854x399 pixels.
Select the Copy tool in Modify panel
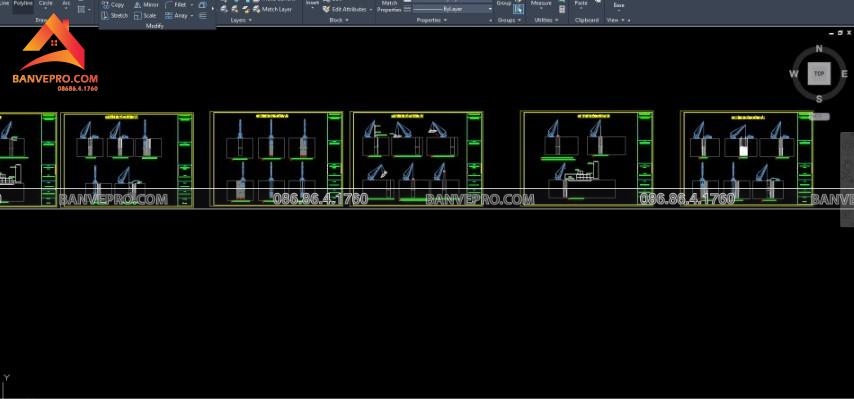(x=113, y=4)
